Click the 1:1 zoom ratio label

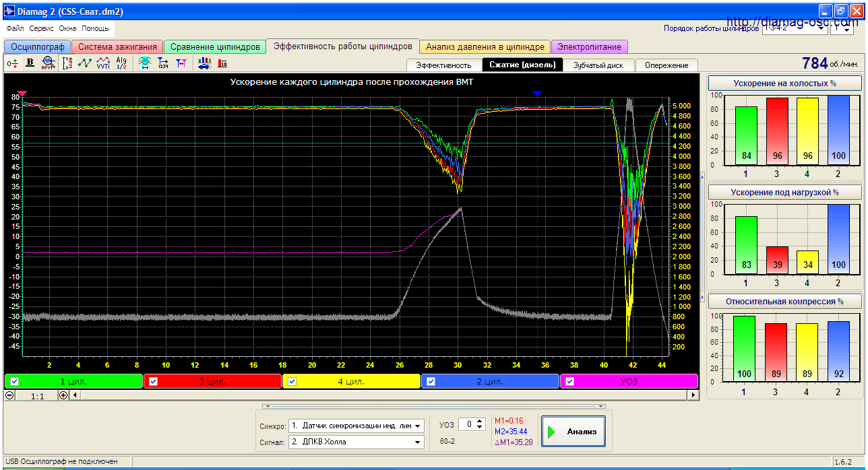coord(37,396)
